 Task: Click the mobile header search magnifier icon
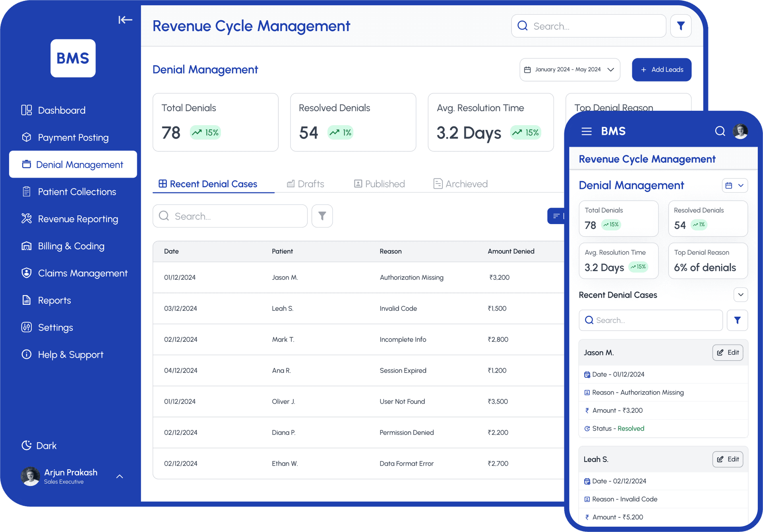coord(720,131)
